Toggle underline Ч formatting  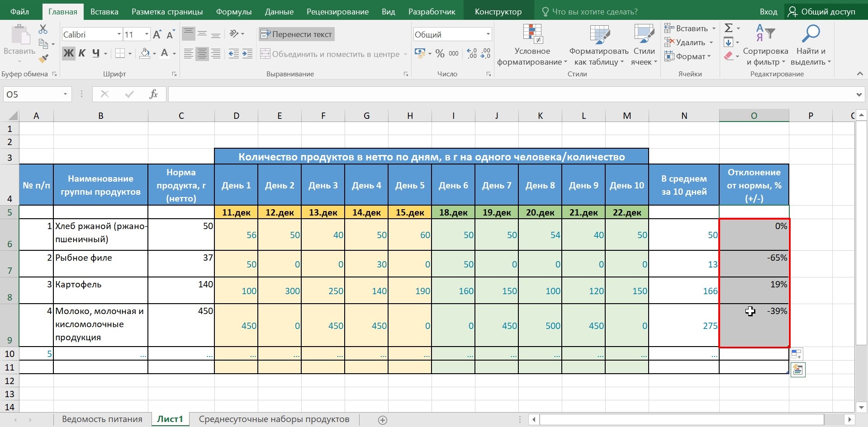pos(95,53)
